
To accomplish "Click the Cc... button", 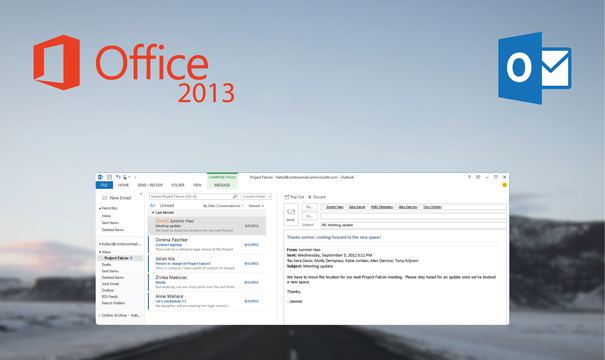I will (x=309, y=216).
